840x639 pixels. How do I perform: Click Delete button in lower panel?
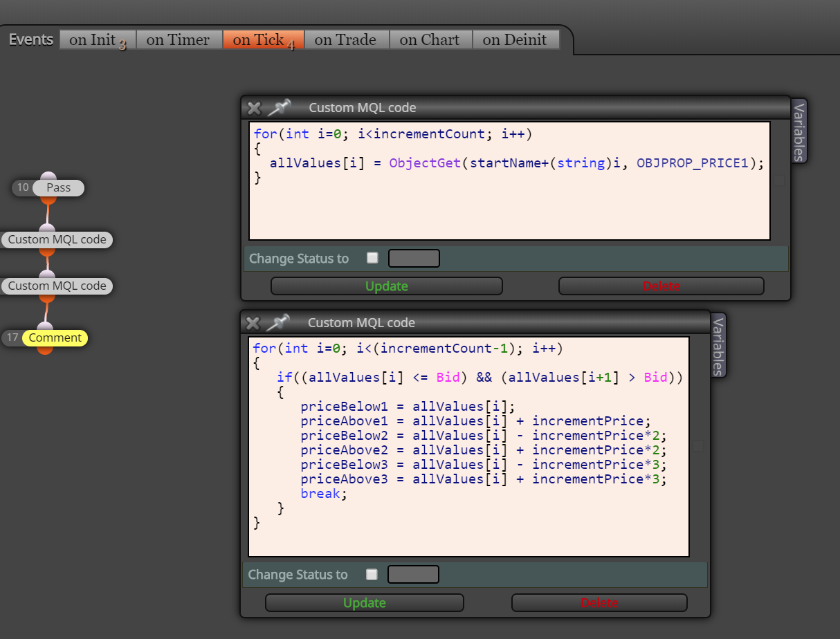(599, 603)
